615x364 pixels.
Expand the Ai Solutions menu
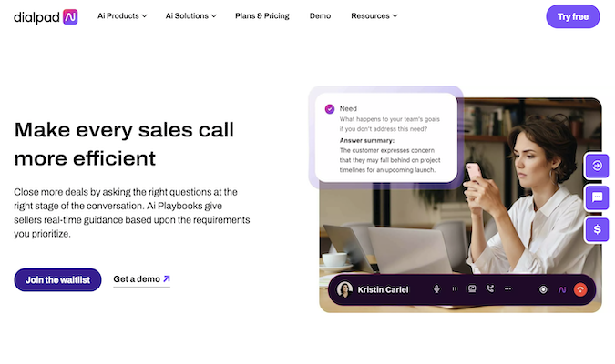(190, 16)
